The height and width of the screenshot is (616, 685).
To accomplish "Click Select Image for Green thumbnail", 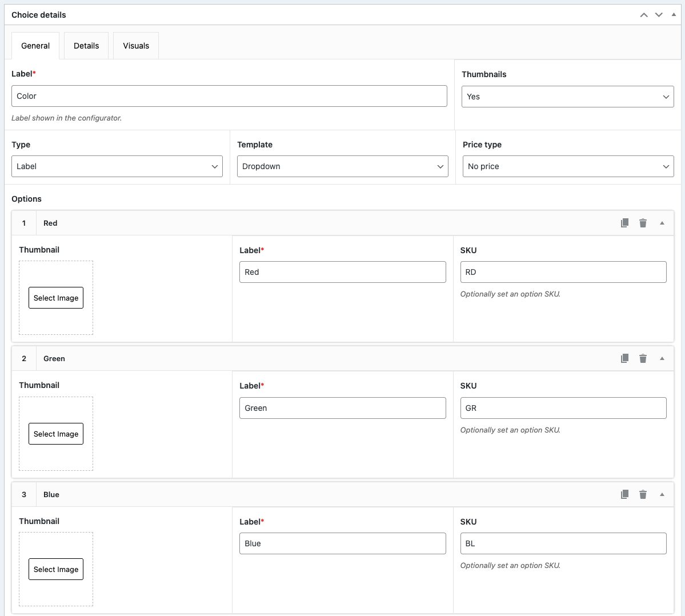I will coord(56,434).
